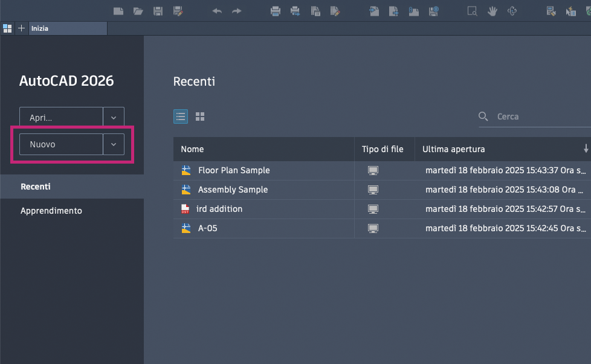Click the Page setup icon with pencil

tap(335, 11)
